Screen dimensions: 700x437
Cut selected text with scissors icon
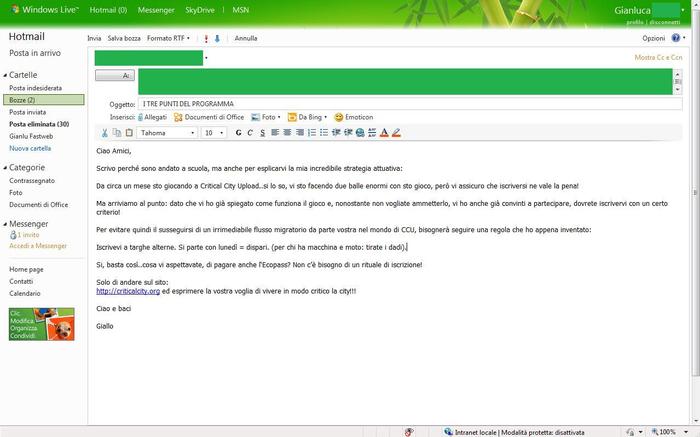coord(104,133)
